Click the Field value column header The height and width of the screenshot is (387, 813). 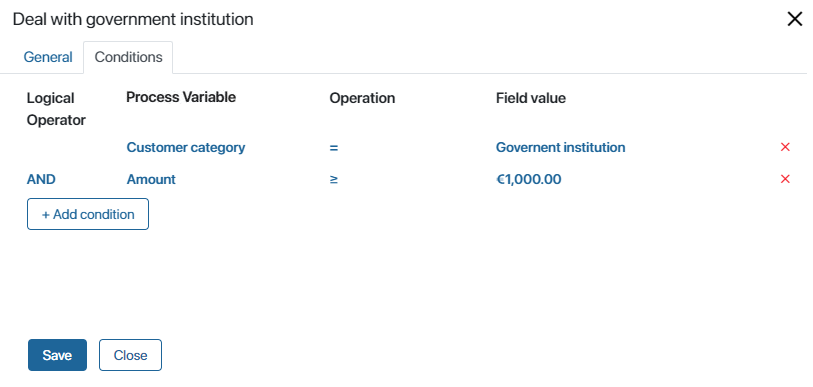[x=530, y=98]
